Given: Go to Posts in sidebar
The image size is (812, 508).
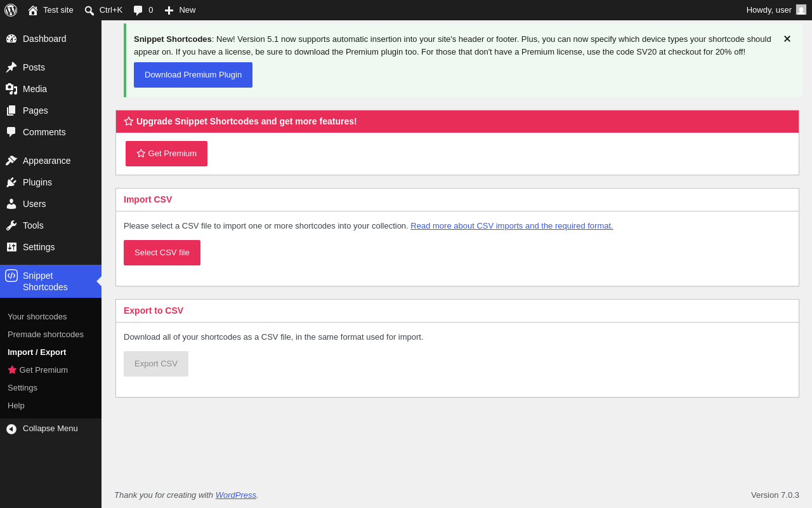Looking at the screenshot, I should 51,67.
